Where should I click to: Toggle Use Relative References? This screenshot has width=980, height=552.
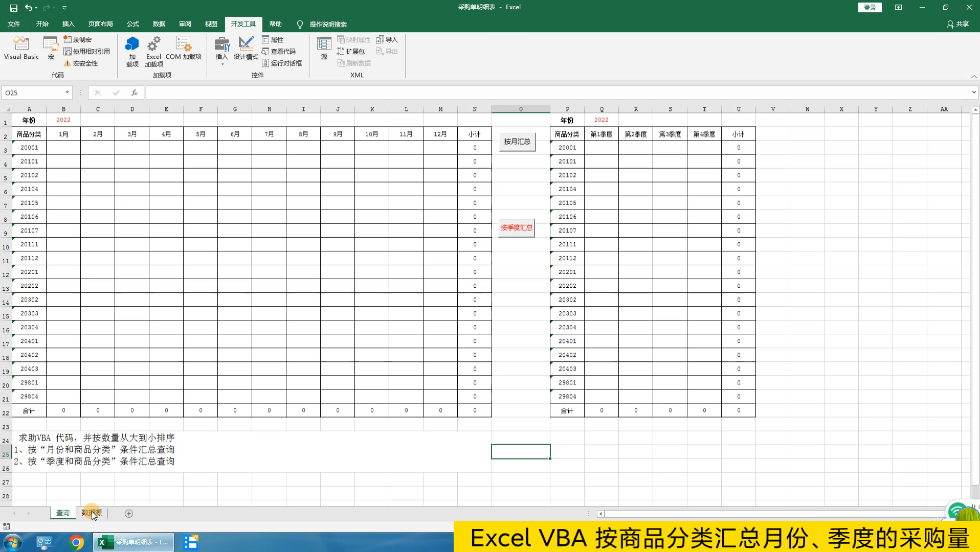(87, 51)
